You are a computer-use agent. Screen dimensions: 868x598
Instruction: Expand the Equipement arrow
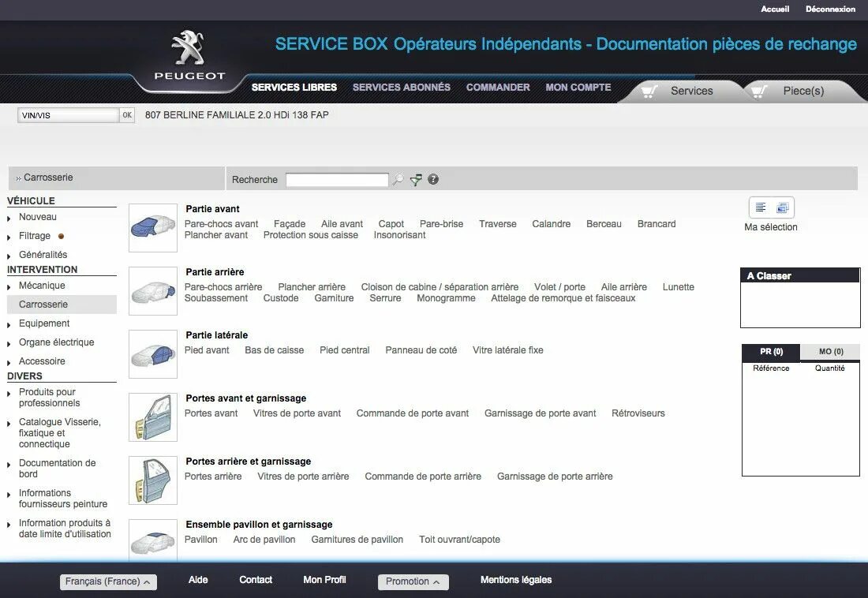[x=9, y=325]
